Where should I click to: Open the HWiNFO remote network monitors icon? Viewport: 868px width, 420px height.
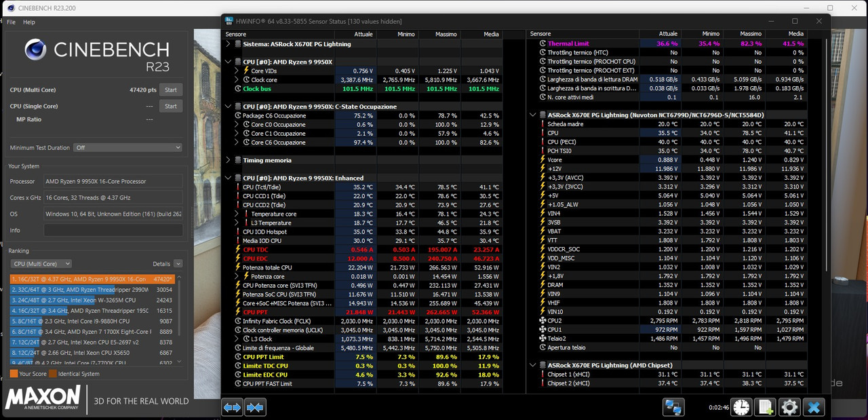pyautogui.click(x=673, y=407)
